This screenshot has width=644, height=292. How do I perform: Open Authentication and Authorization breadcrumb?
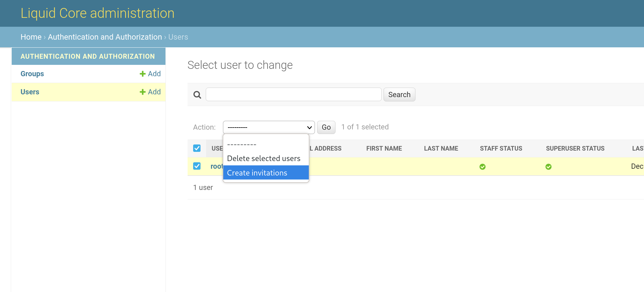coord(105,37)
